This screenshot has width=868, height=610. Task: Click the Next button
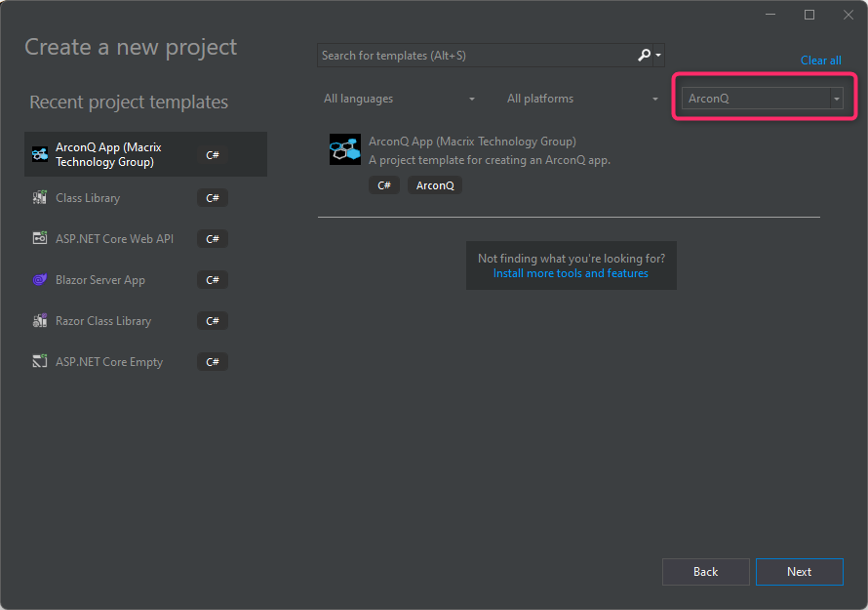coord(799,572)
